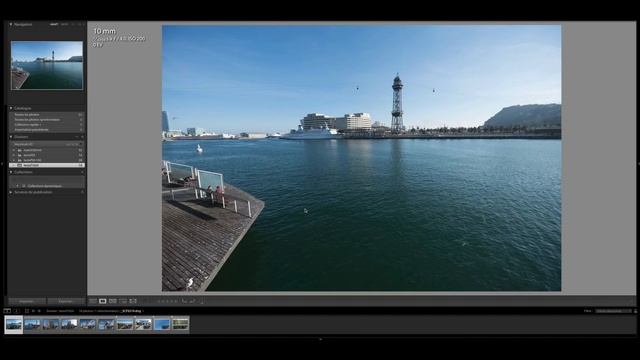This screenshot has width=640, height=360.
Task: Select second filmstrip thumbnail
Action: click(32, 324)
